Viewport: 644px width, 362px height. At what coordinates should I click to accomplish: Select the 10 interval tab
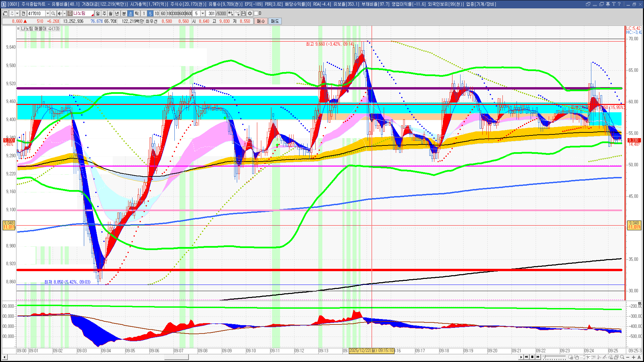[x=157, y=13]
